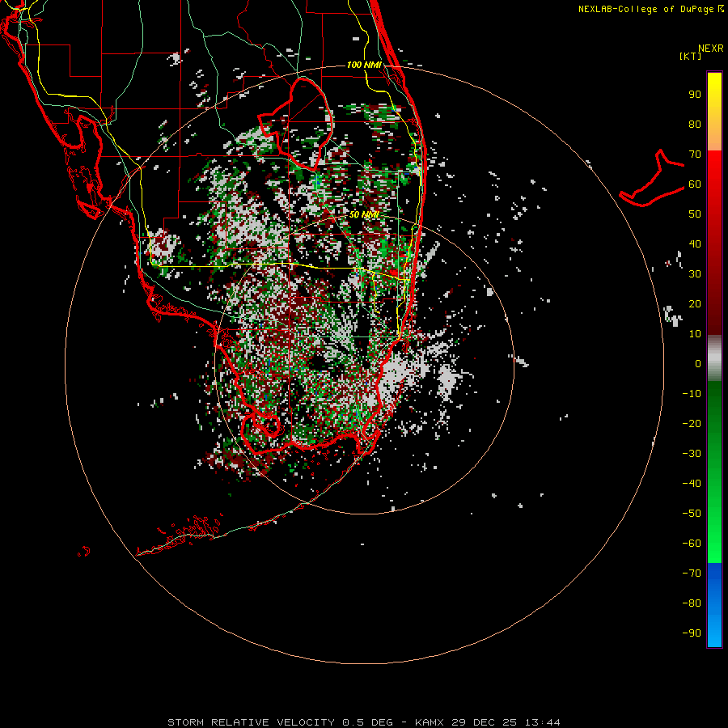
Task: Click the positive 80 scale value
Action: tap(695, 125)
